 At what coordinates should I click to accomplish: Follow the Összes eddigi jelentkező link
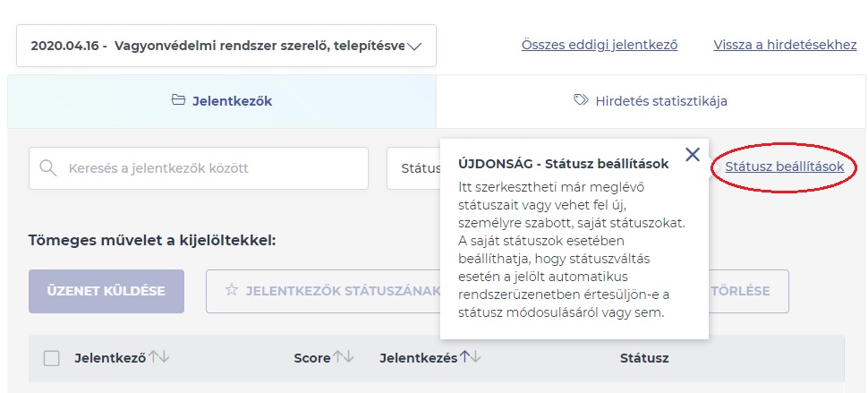tap(599, 45)
